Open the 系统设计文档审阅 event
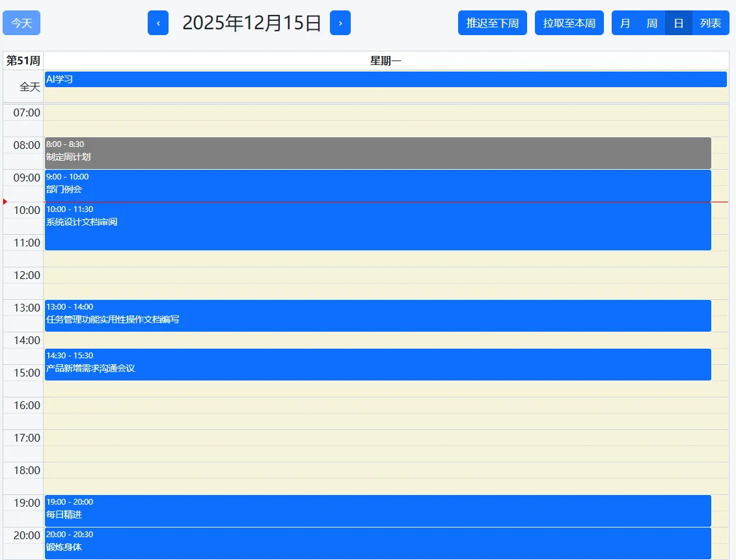This screenshot has width=736, height=560. 377,226
